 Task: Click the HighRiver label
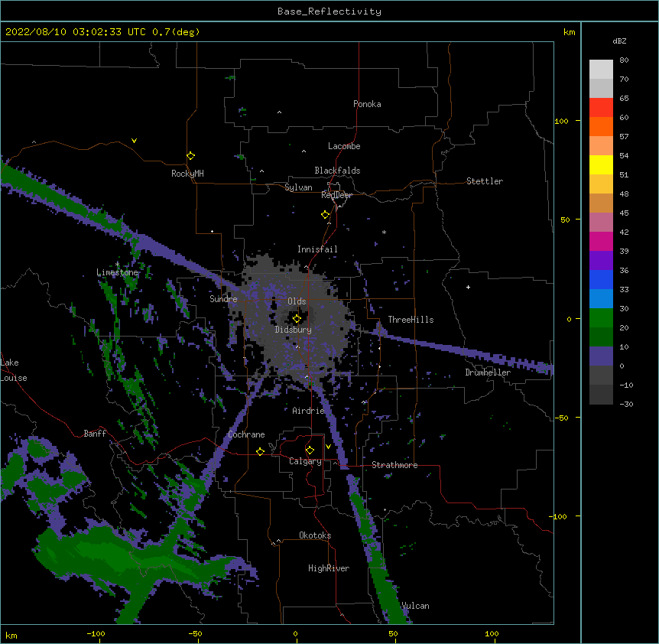329,568
